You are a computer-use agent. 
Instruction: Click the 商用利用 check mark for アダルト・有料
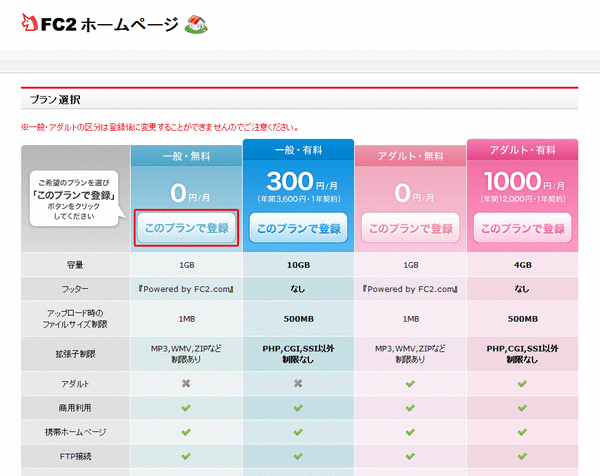tap(522, 408)
